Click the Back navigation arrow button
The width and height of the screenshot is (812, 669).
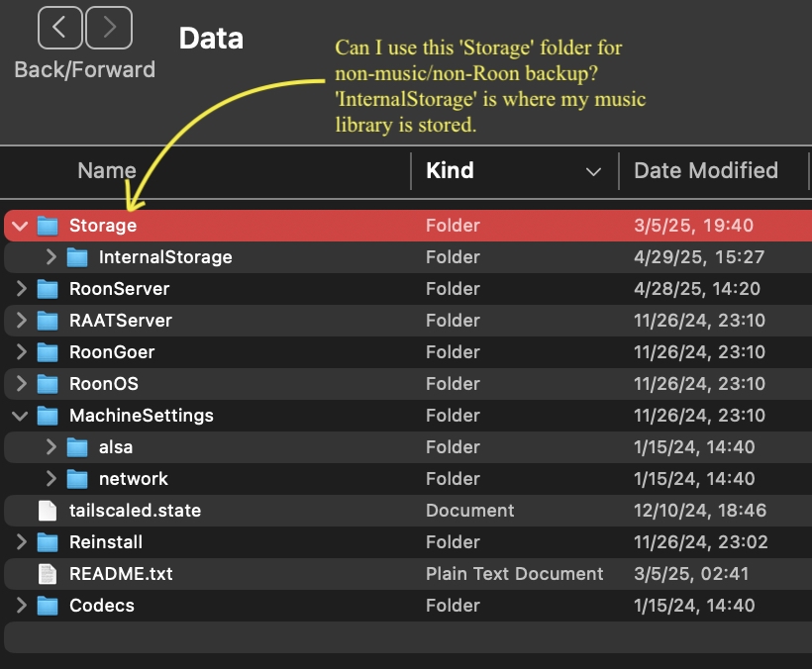[59, 28]
